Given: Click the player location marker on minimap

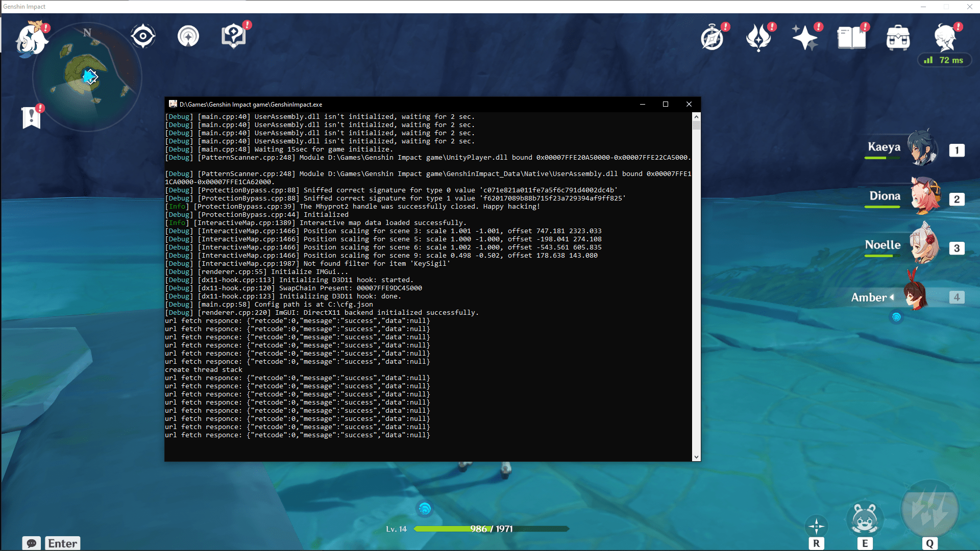Looking at the screenshot, I should coord(90,77).
